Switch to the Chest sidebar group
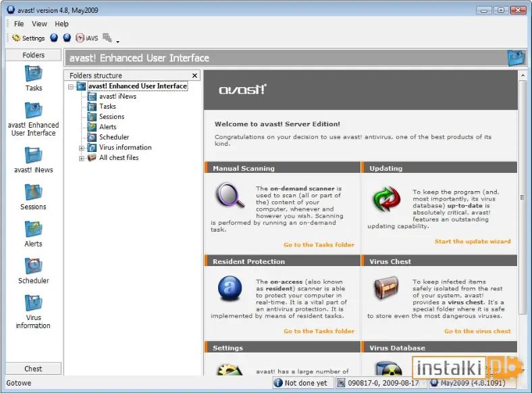 (x=33, y=369)
